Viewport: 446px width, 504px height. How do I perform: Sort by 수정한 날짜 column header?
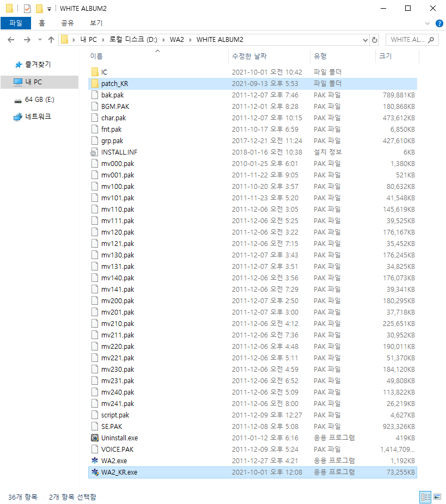[x=249, y=56]
